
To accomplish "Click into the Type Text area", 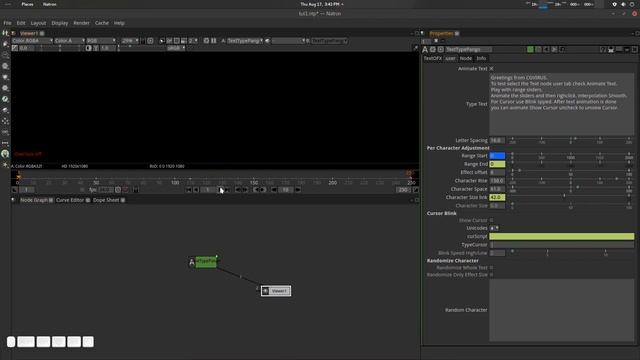I will coord(562,104).
